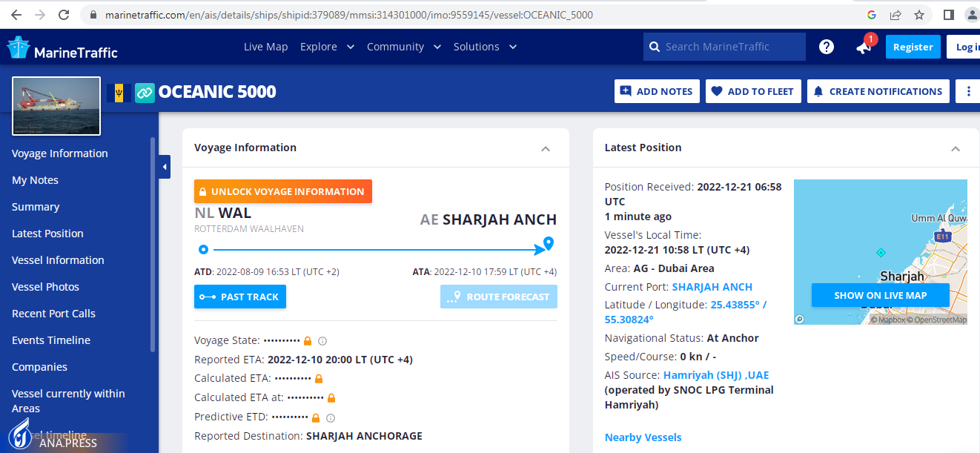Collapse the left sidebar with arrow tab
Viewport: 980px width, 453px height.
pos(165,167)
